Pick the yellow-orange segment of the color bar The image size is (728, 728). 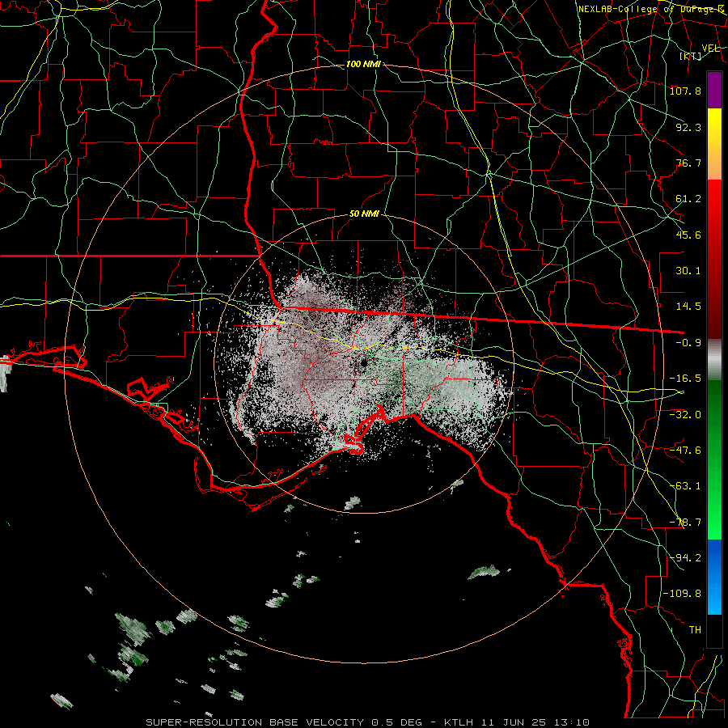click(714, 144)
